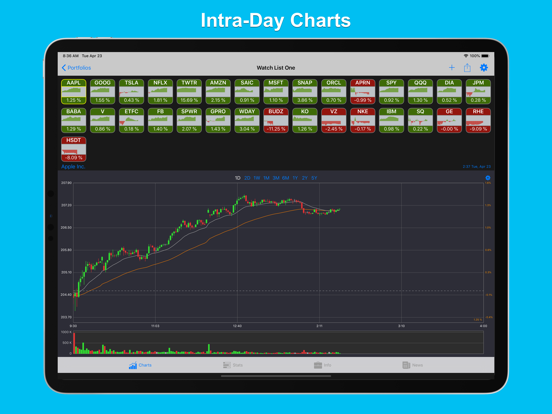Viewport: 552px width, 414px height.
Task: Select the AAPL ticker tile
Action: 74,92
